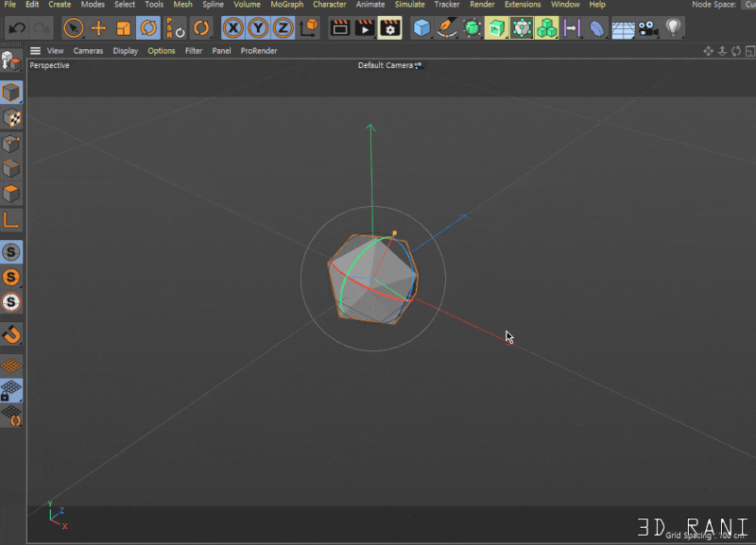Open the Simulate menu
756x545 pixels.
409,4
